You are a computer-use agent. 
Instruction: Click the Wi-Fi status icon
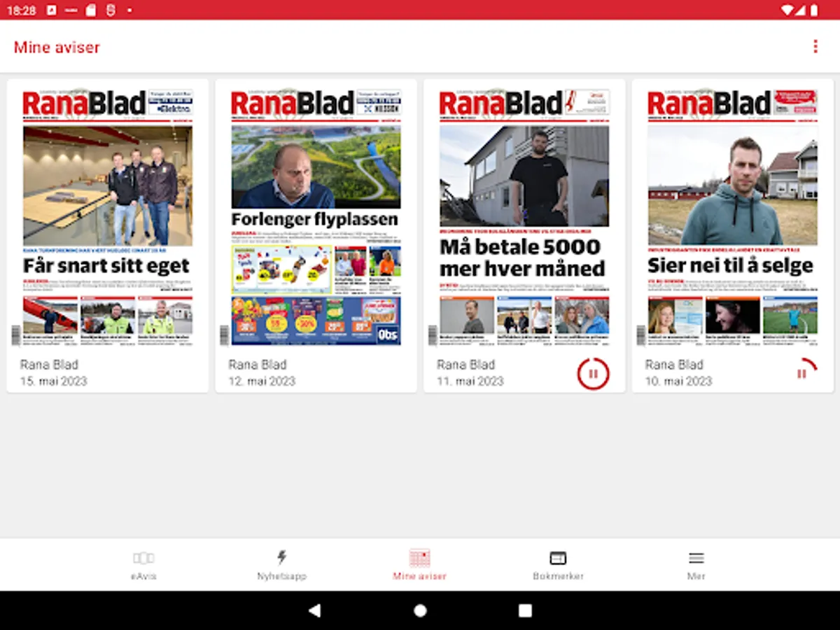(x=787, y=10)
